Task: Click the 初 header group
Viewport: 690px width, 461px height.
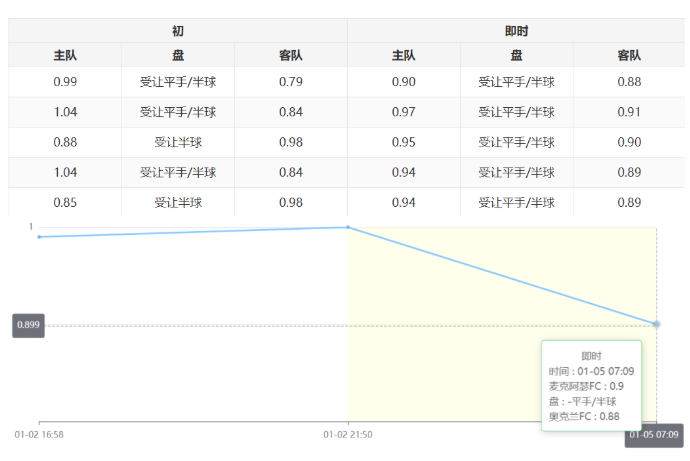Action: click(178, 31)
